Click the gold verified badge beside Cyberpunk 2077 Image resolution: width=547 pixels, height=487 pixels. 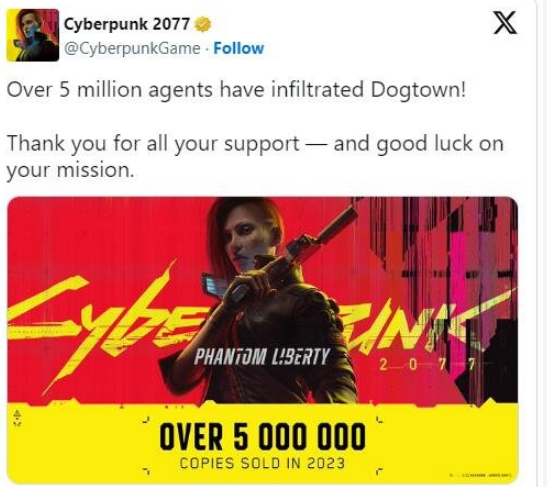click(203, 25)
